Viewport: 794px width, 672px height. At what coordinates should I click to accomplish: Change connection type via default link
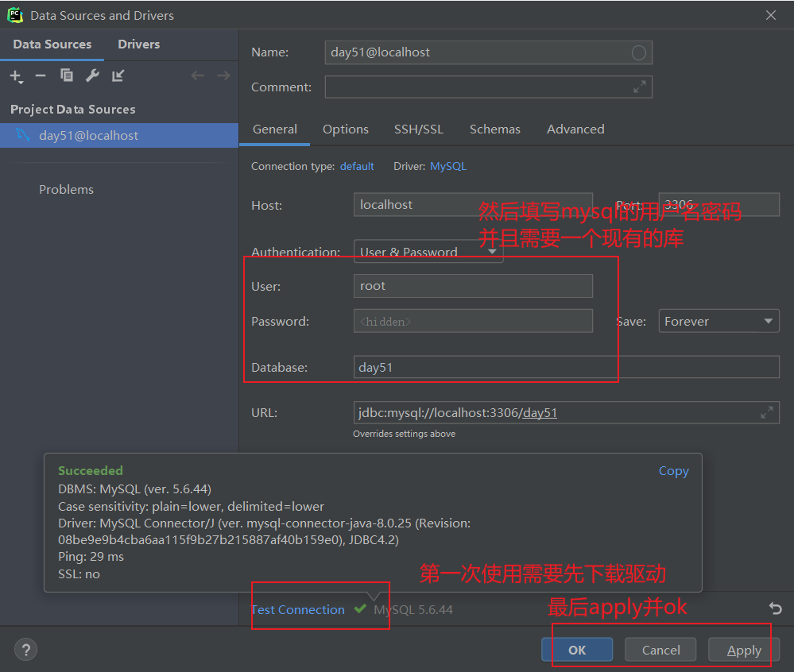357,167
